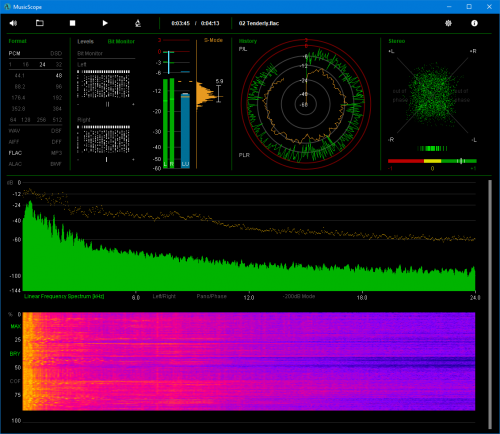Click the Format panel title
The height and width of the screenshot is (434, 500).
17,41
